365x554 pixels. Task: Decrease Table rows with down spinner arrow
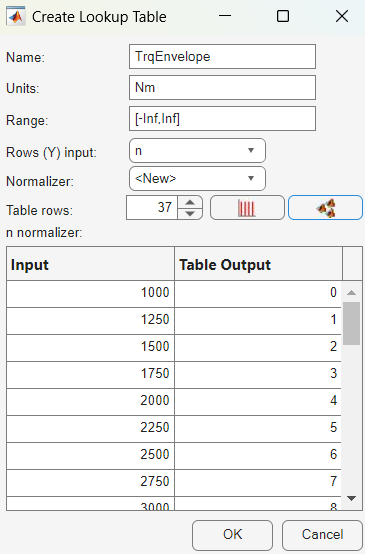click(x=190, y=214)
